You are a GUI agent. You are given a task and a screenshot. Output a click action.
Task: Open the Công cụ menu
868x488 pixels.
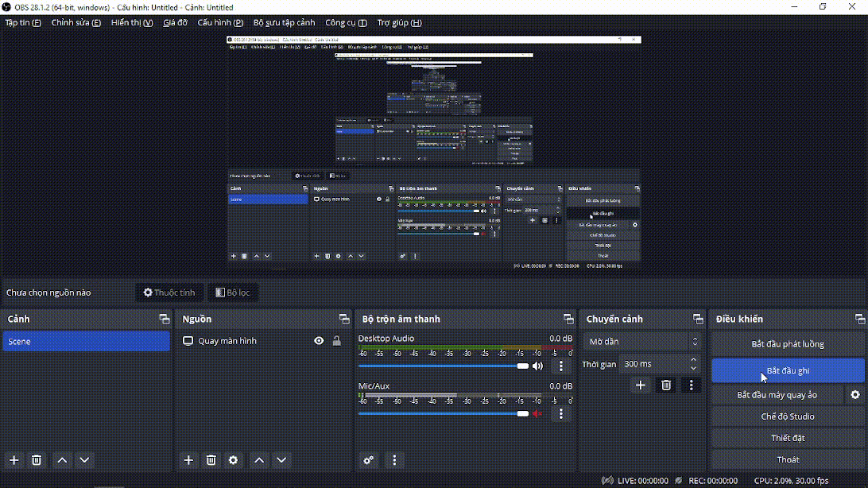coord(346,23)
